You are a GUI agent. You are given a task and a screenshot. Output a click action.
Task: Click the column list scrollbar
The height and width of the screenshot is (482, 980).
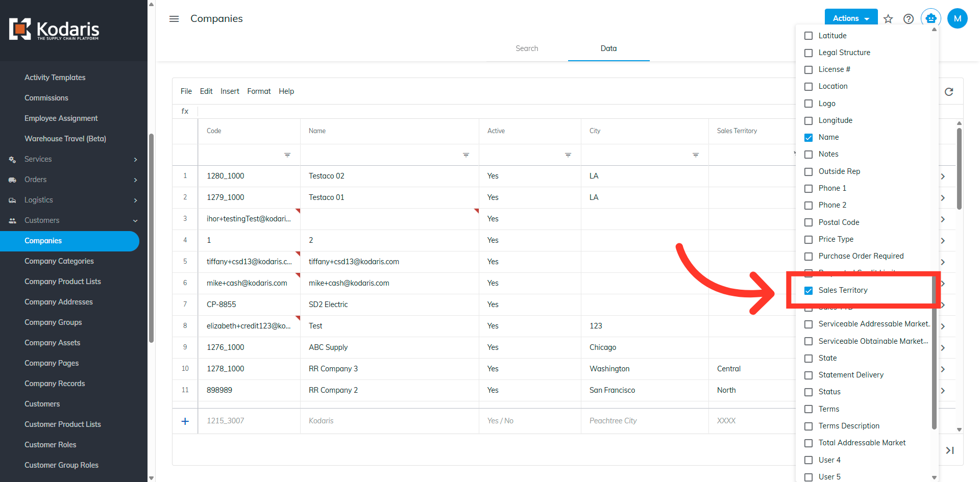coord(934,352)
